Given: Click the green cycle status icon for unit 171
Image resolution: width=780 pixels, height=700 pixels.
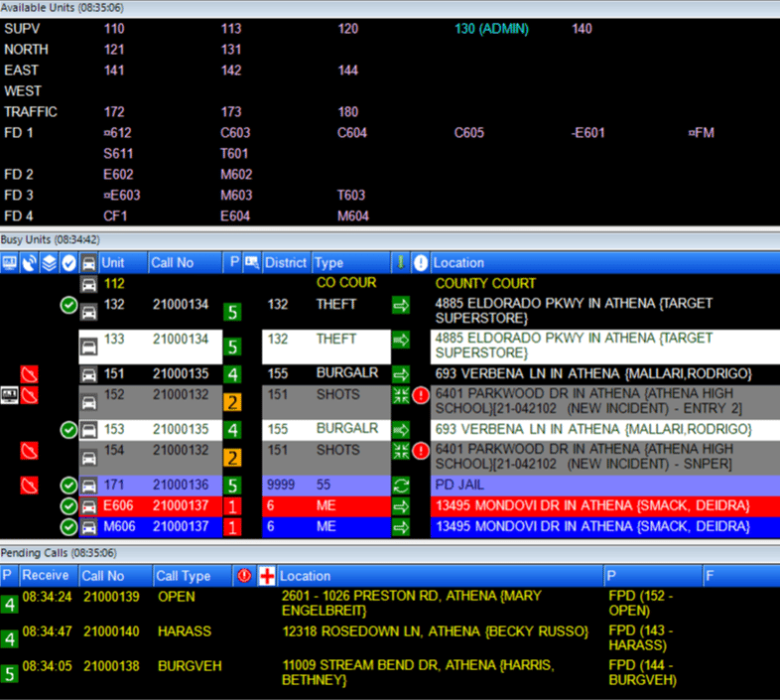Looking at the screenshot, I should point(402,487).
